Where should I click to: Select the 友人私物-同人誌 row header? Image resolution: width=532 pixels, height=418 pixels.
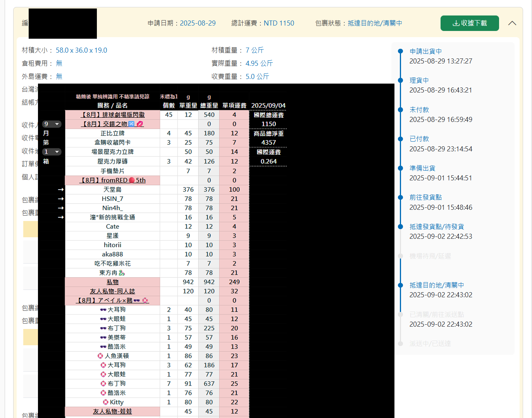tap(112, 291)
